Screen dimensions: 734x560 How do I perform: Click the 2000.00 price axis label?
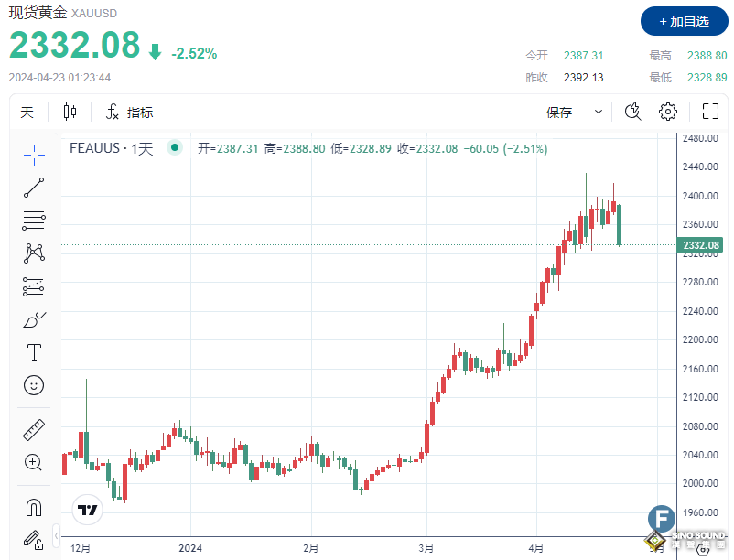[700, 484]
